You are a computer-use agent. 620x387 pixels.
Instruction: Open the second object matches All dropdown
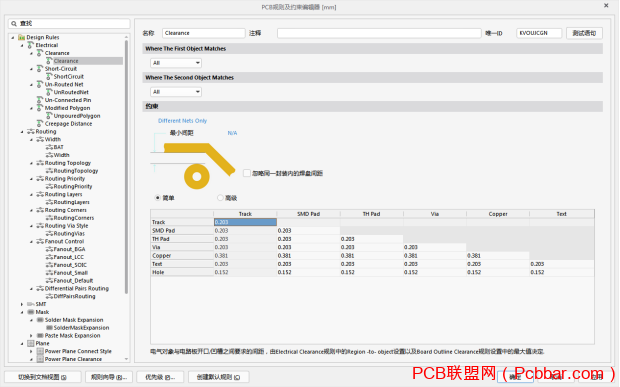(176, 92)
